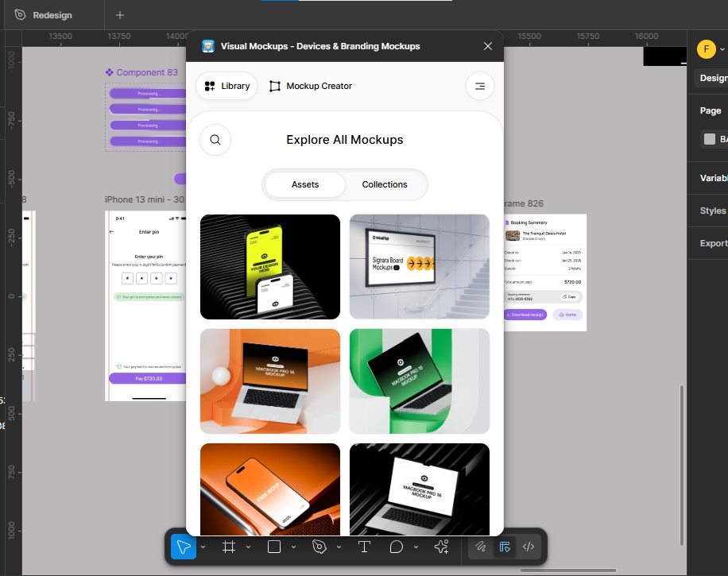Select the Frame tool
Viewport: 728px width, 576px height.
point(228,547)
